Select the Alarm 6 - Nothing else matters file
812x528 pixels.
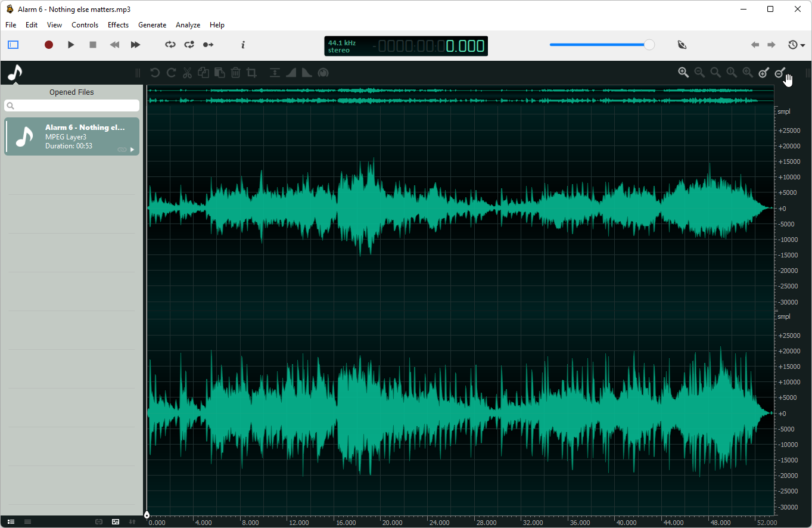point(71,136)
